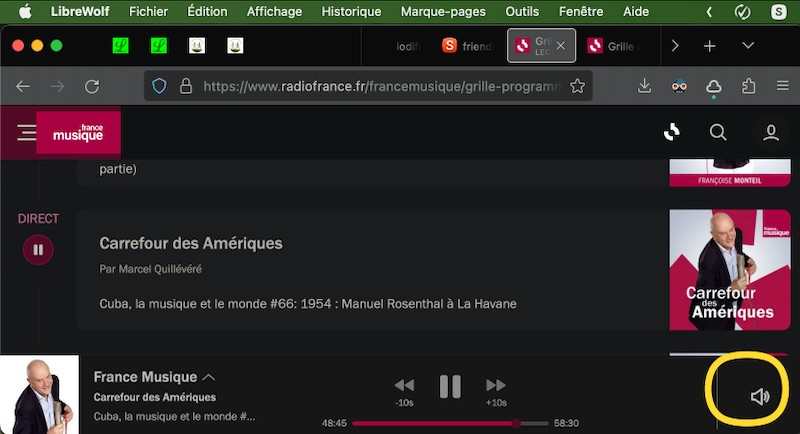Screen dimensions: 800x434
Task: Open the Cuba, la musique et le monde episode link
Action: pyautogui.click(x=308, y=303)
